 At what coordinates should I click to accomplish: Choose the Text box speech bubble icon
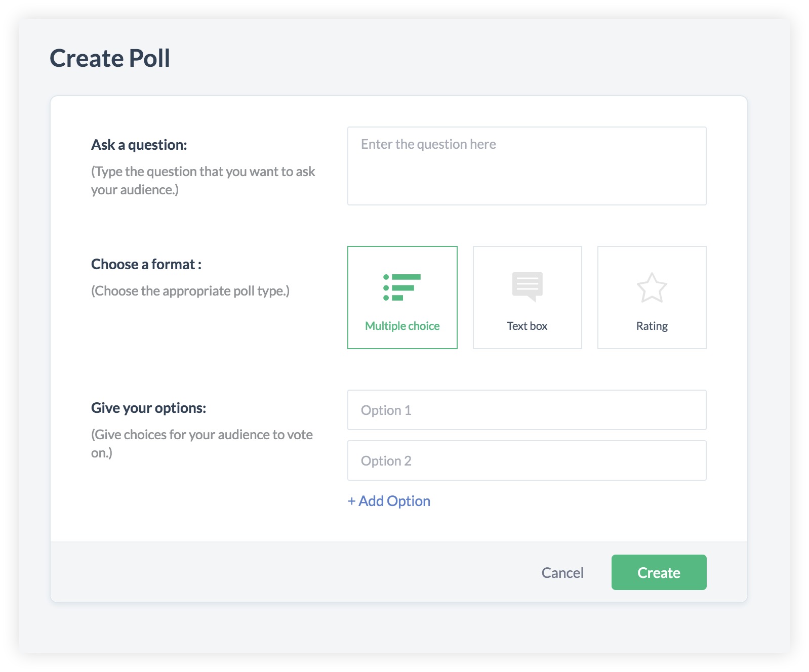[527, 287]
